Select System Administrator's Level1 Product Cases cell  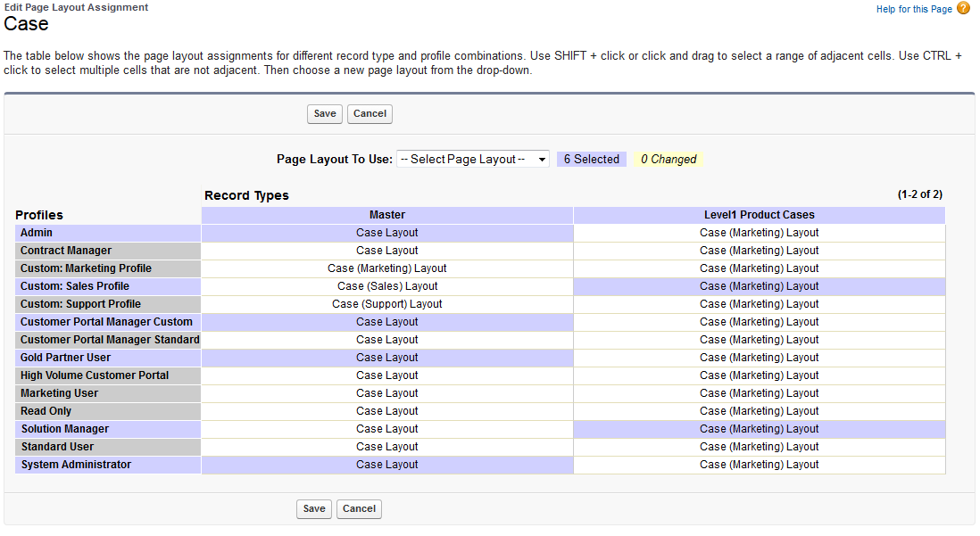pos(759,464)
